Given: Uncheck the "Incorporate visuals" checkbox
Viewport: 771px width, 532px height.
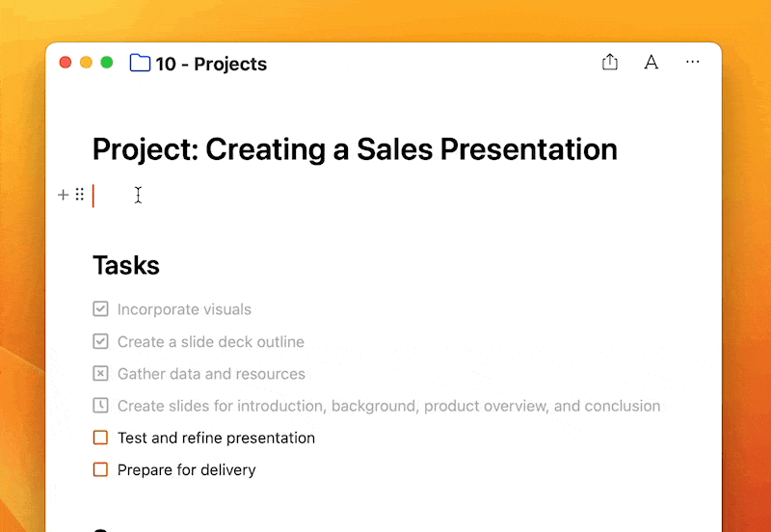Looking at the screenshot, I should coord(100,309).
